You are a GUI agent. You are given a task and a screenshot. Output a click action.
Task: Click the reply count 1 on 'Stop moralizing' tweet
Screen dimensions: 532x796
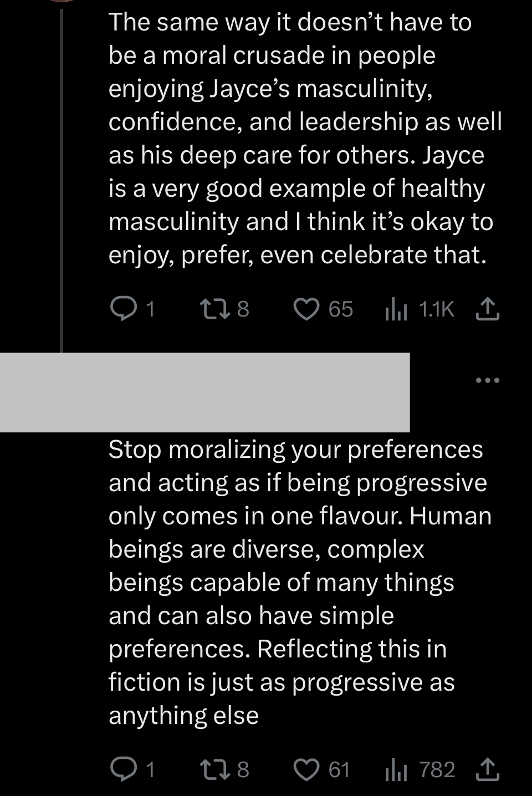coord(150,769)
